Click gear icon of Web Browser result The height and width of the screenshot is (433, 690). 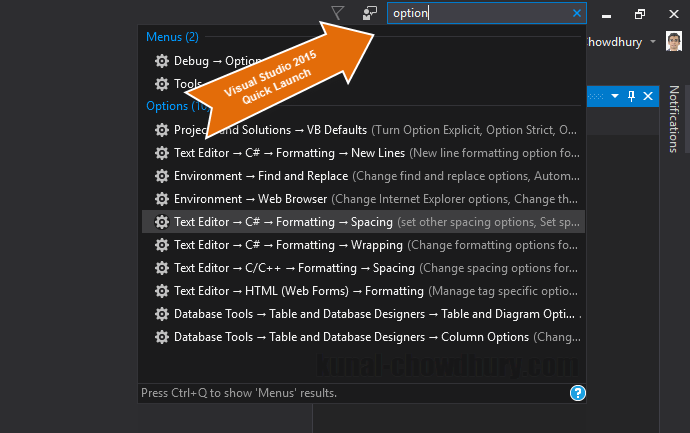162,199
